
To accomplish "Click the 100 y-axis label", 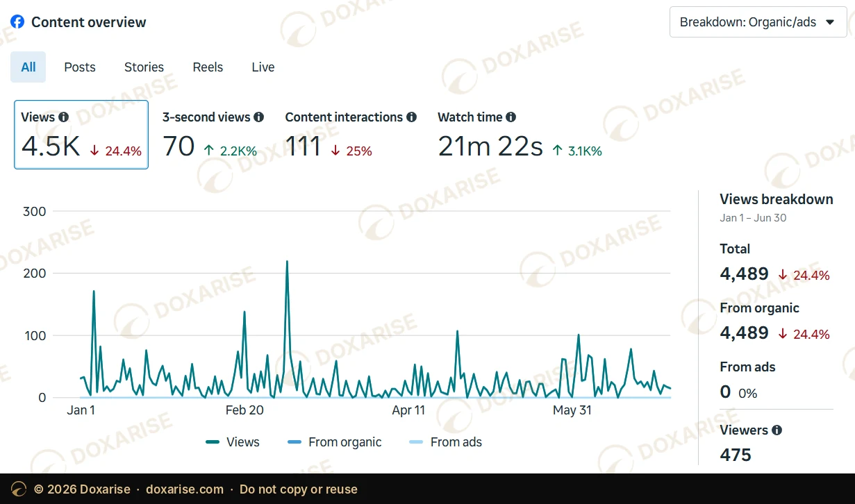I will (34, 335).
